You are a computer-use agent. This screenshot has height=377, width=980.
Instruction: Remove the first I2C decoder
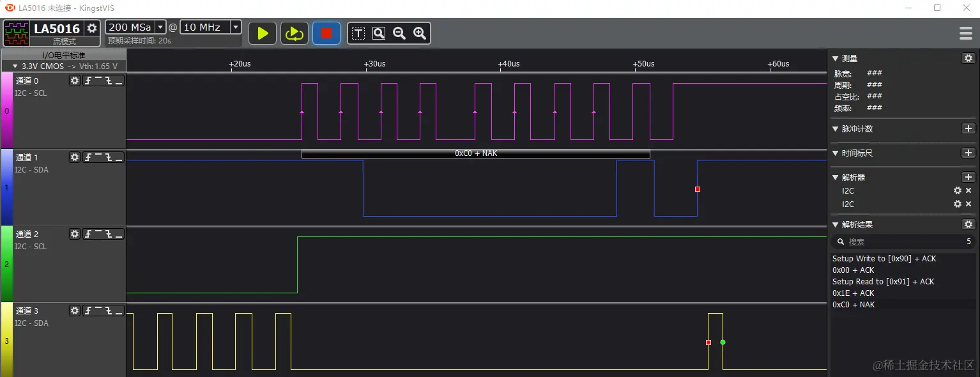pos(969,191)
